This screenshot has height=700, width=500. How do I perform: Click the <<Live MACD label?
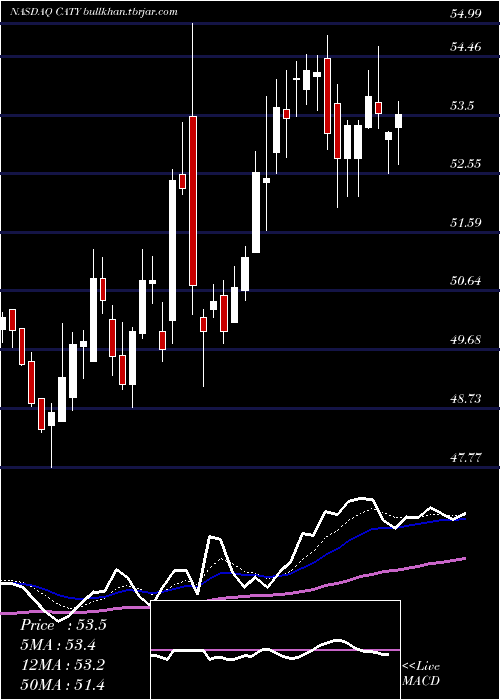point(421,674)
